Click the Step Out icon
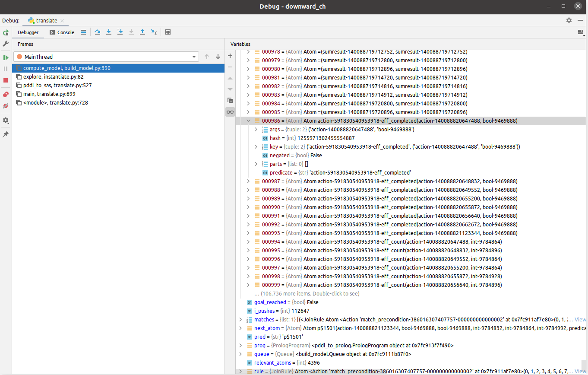 142,32
